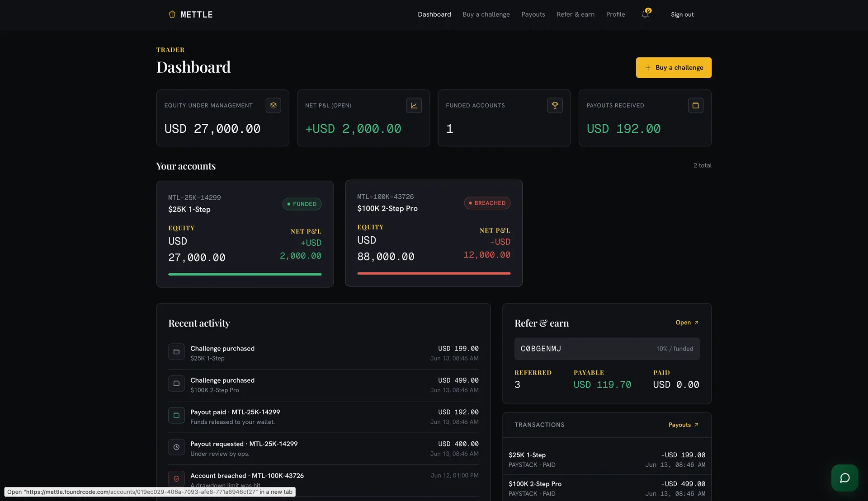Click the USD 192.00 payouts received value
The width and height of the screenshot is (868, 501).
click(x=623, y=129)
